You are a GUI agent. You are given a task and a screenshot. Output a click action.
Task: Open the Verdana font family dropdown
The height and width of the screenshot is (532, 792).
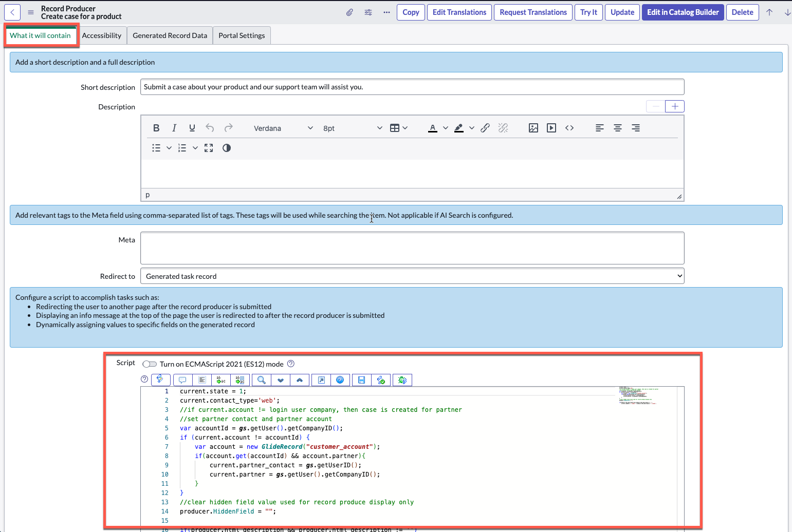pos(283,128)
